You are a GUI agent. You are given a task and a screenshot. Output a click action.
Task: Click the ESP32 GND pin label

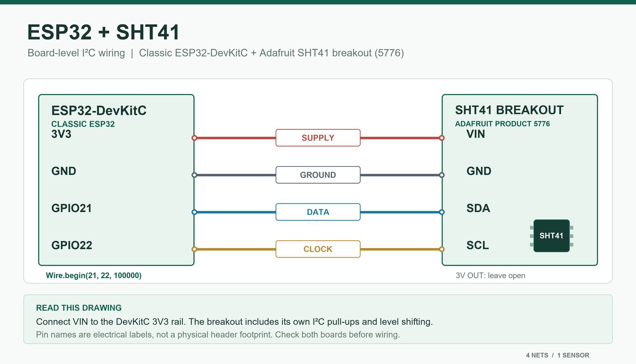coord(64,171)
